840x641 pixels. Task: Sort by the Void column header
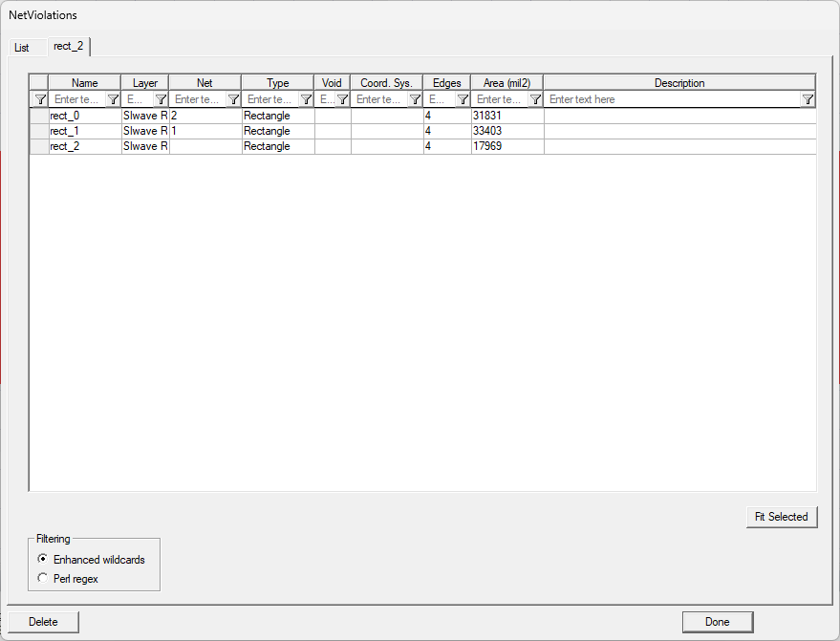tap(333, 83)
